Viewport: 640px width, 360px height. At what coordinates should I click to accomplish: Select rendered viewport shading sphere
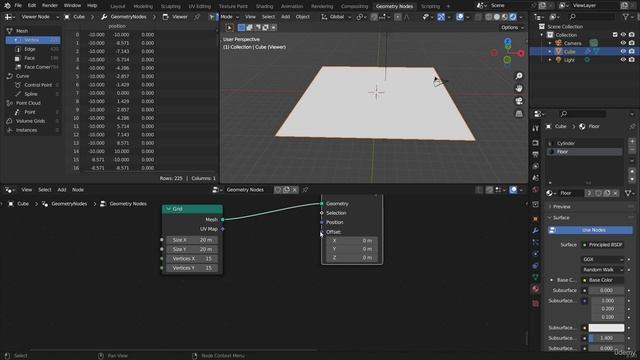click(513, 17)
